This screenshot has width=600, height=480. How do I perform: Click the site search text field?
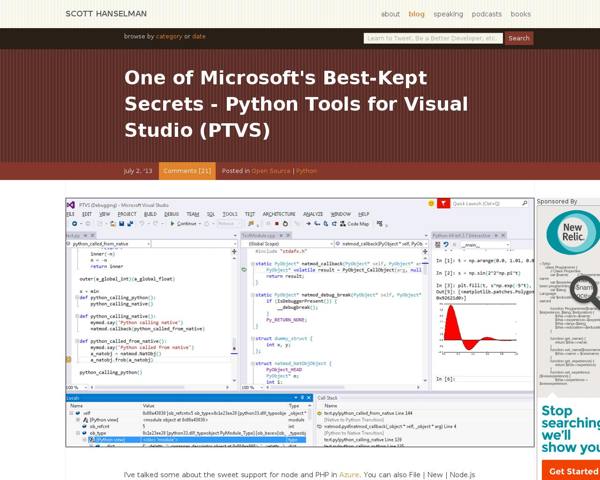click(432, 38)
